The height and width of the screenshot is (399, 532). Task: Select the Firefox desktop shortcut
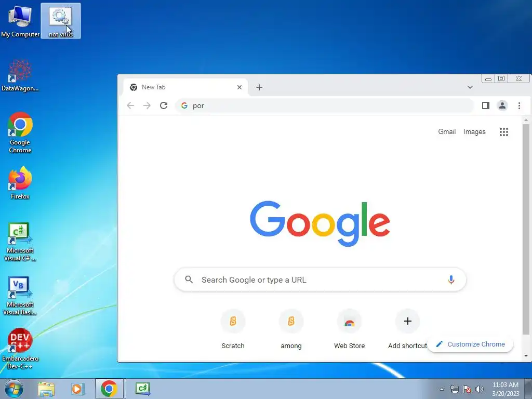click(20, 183)
